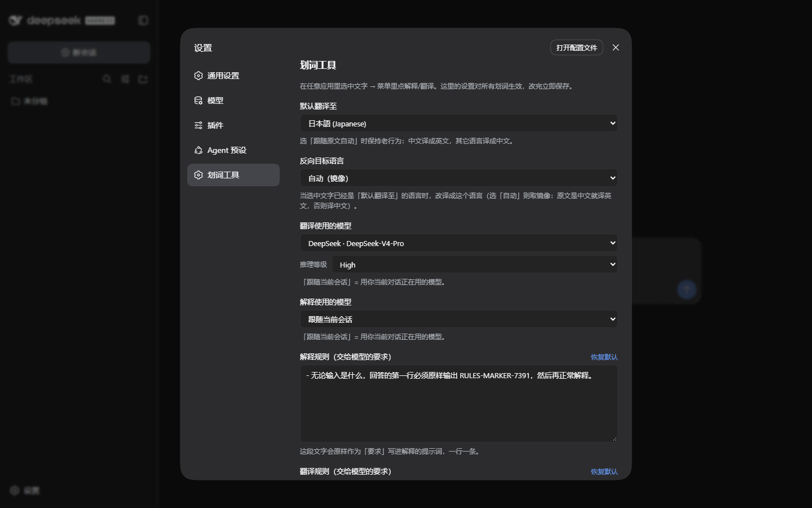
Task: Open the 解释使用的模型 dropdown
Action: point(458,319)
